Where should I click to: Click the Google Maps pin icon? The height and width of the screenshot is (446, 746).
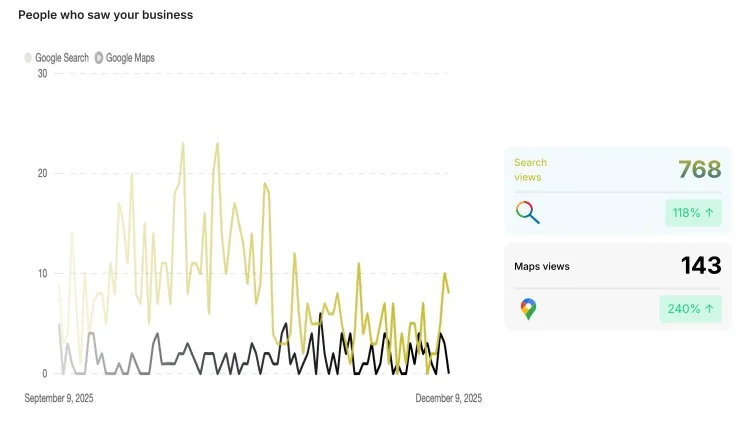point(528,309)
